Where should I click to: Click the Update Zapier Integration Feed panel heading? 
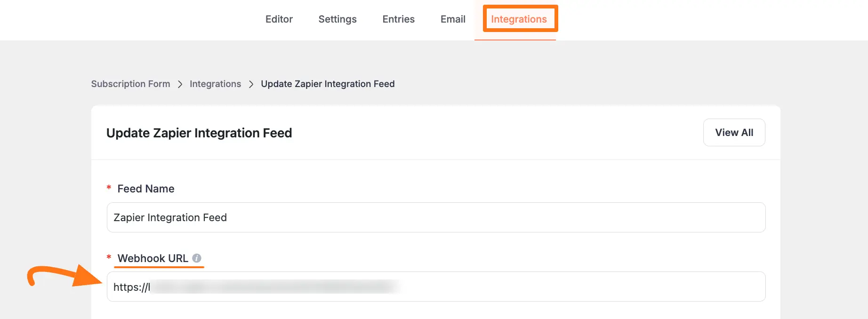coord(199,133)
